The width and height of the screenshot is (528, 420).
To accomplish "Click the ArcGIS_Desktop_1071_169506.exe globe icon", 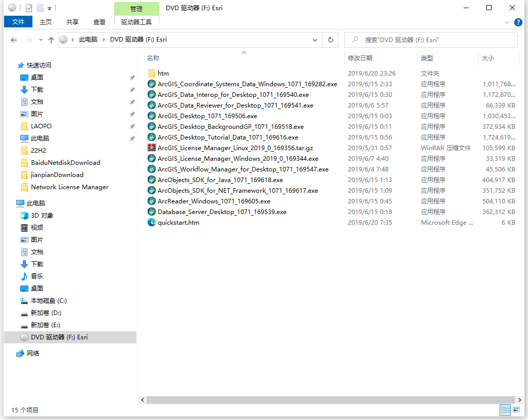I will pyautogui.click(x=152, y=116).
